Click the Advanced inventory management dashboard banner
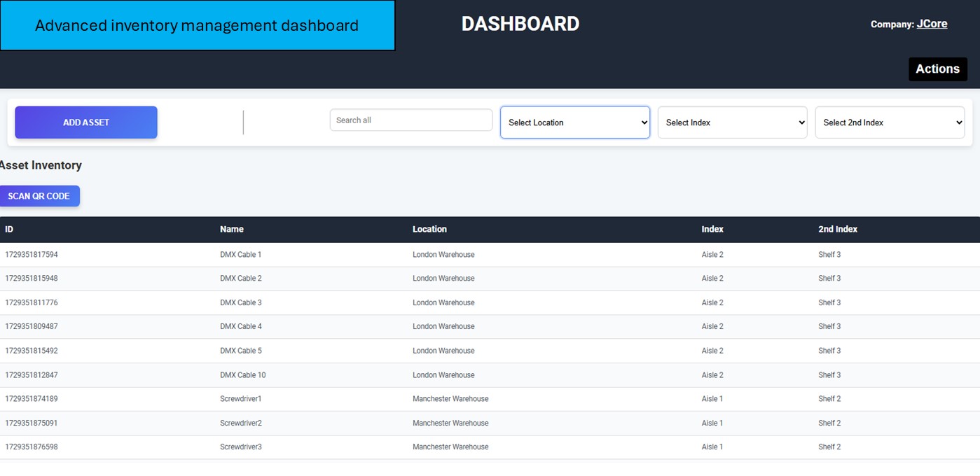This screenshot has width=980, height=476. 197,26
